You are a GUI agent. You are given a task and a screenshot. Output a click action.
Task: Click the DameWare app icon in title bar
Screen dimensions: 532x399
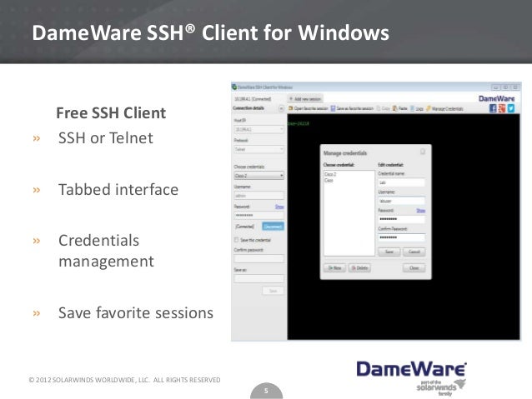pos(234,87)
